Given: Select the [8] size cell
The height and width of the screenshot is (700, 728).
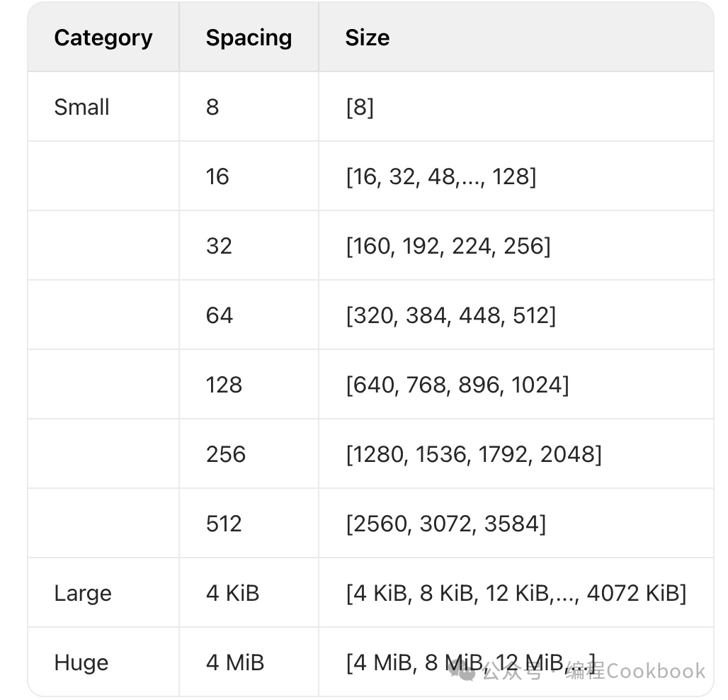Looking at the screenshot, I should 360,107.
